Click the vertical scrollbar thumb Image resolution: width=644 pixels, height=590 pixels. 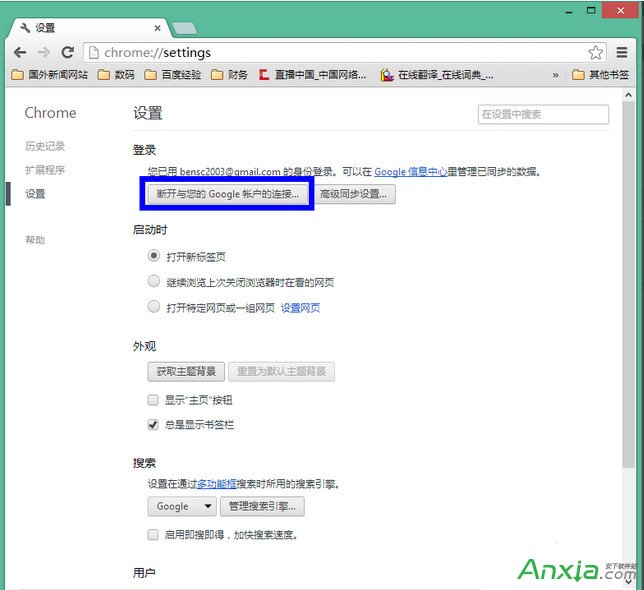point(628,284)
